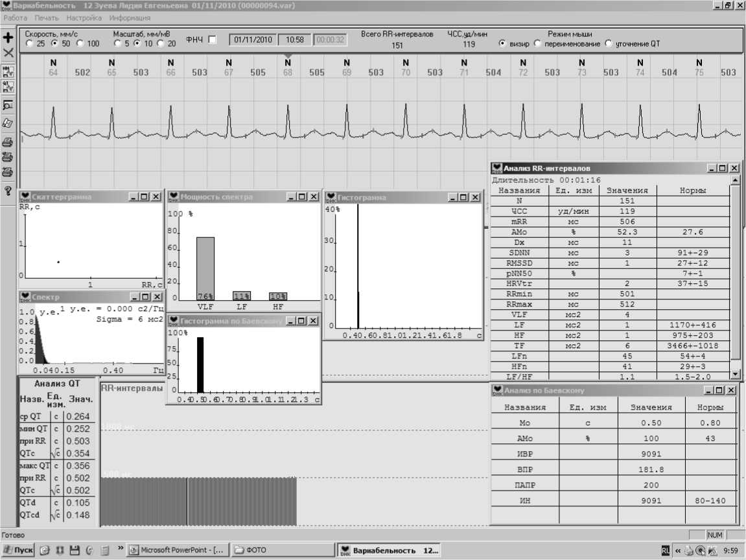The image size is (746, 560).
Task: Click the ПАПР row in Баевский analysis
Action: pos(614,485)
